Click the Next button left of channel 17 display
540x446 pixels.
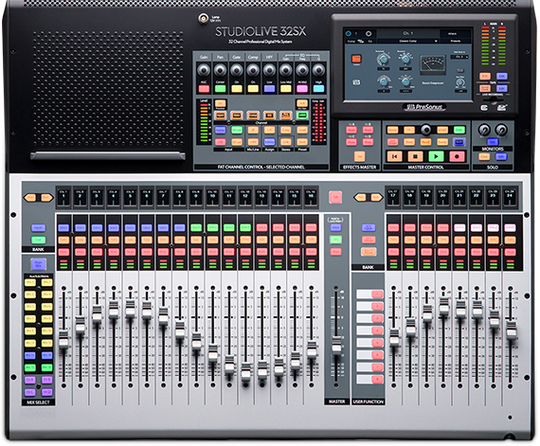click(x=376, y=198)
